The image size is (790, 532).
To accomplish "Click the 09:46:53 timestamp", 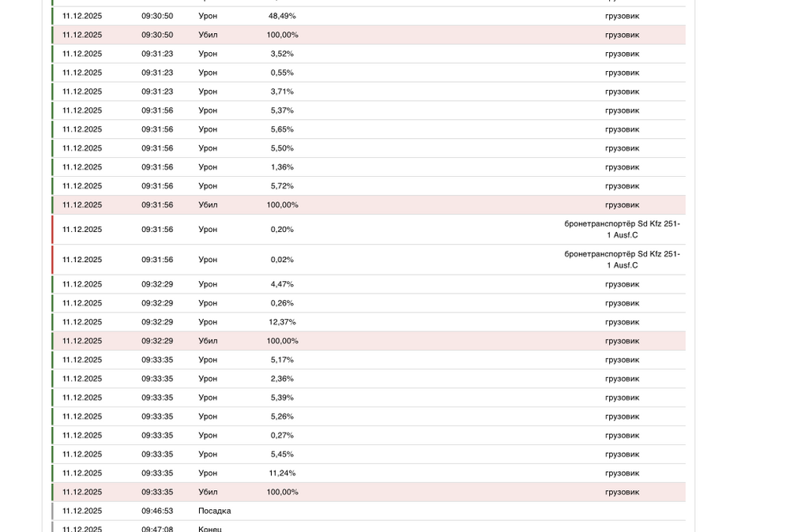I will [x=157, y=511].
